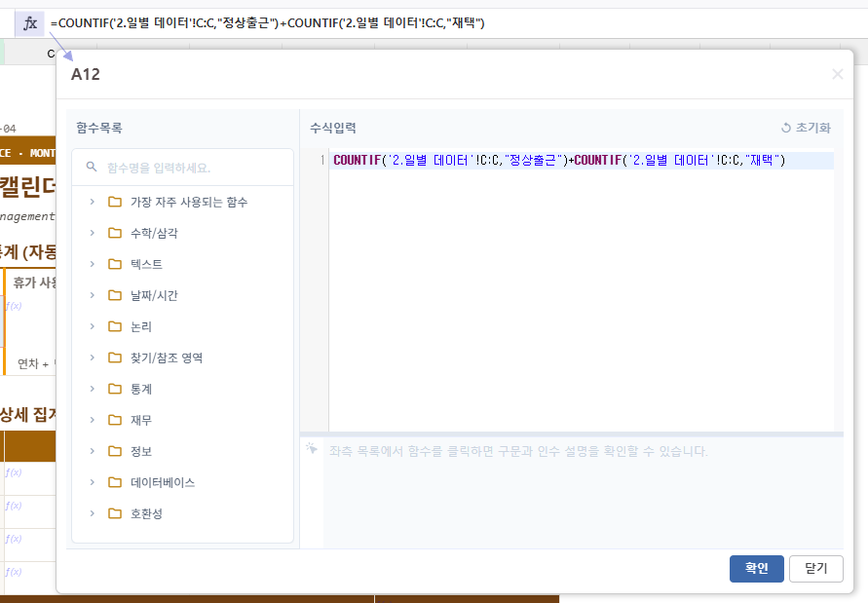Click folder icon beside 논리

pos(115,326)
